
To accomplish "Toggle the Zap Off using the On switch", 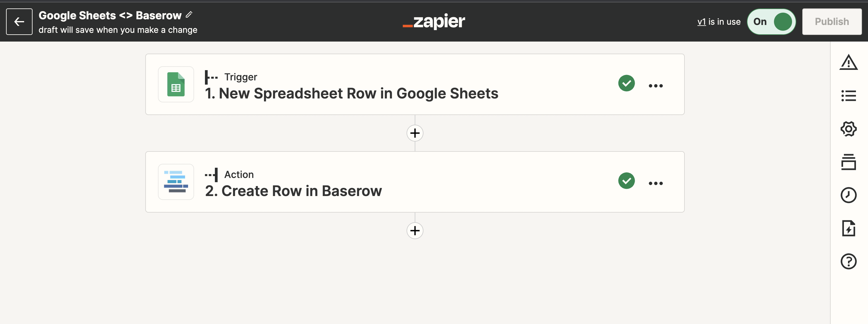I will point(771,22).
